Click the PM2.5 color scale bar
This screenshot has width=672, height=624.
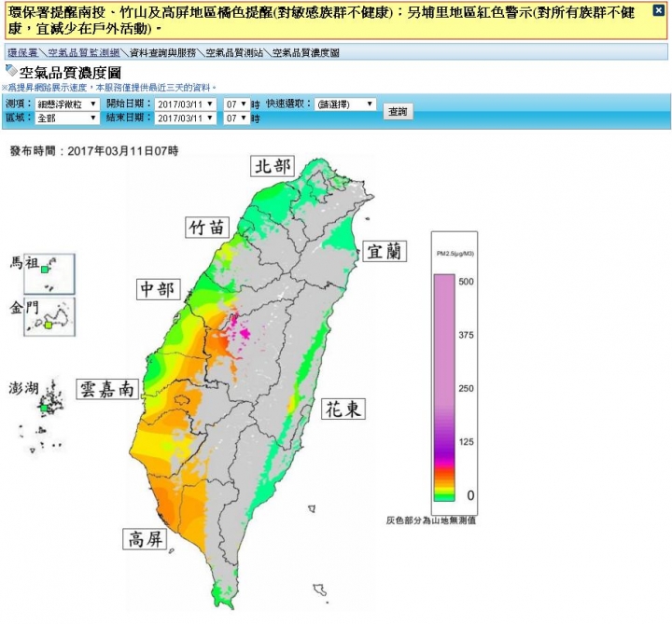[x=444, y=388]
